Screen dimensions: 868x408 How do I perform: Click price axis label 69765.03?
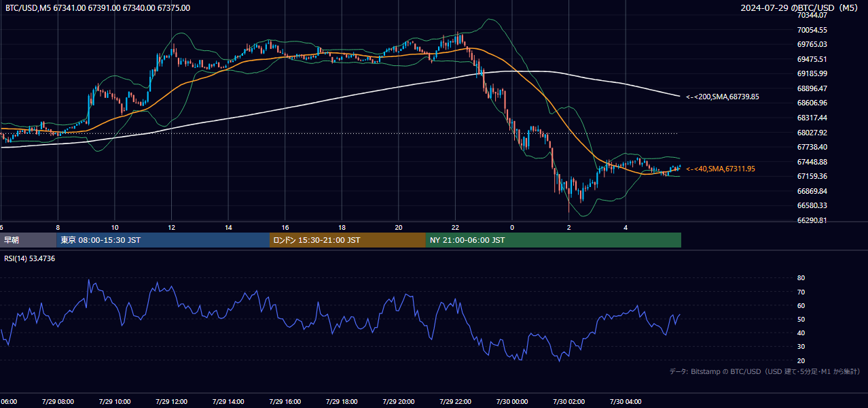(812, 44)
